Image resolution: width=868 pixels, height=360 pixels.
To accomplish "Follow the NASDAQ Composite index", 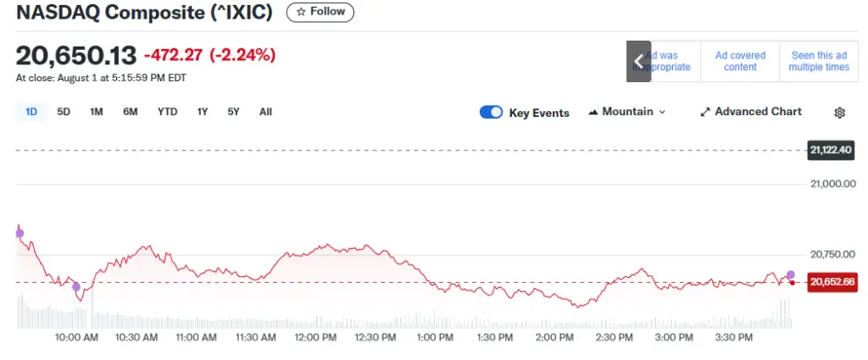I will point(320,12).
